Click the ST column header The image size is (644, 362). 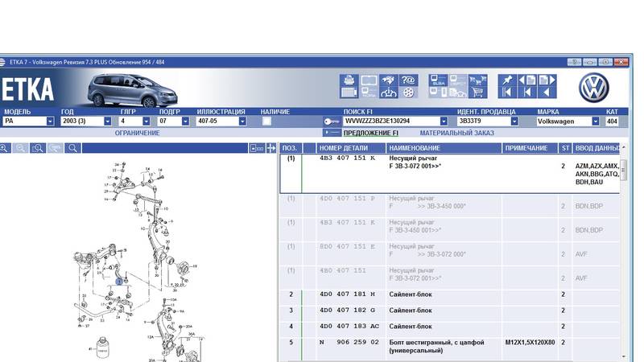pos(566,148)
